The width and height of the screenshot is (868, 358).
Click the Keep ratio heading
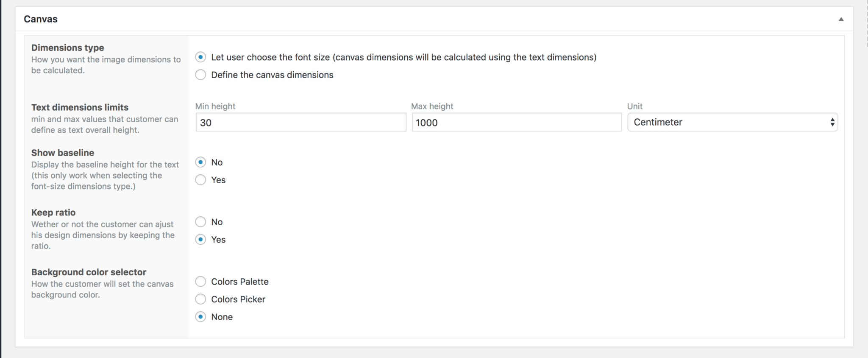(53, 213)
